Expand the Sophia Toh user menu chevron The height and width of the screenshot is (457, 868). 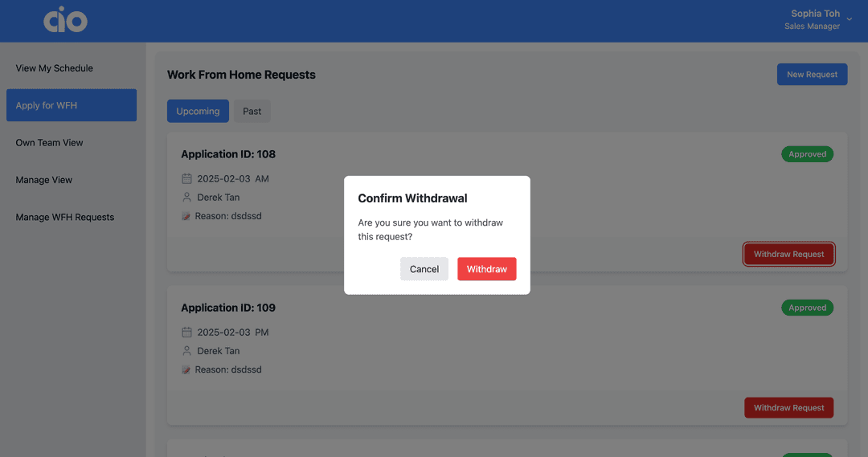[850, 20]
